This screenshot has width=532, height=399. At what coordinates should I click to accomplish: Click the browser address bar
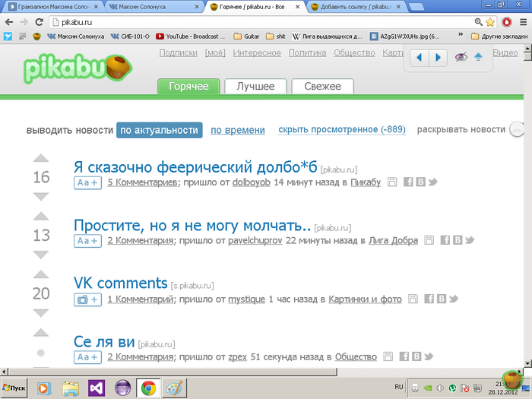pos(258,22)
